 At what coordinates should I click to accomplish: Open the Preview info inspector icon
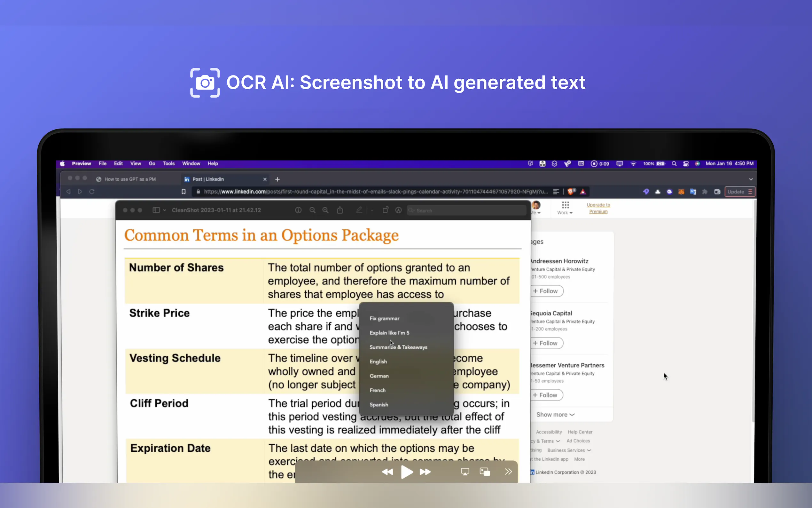pyautogui.click(x=298, y=210)
